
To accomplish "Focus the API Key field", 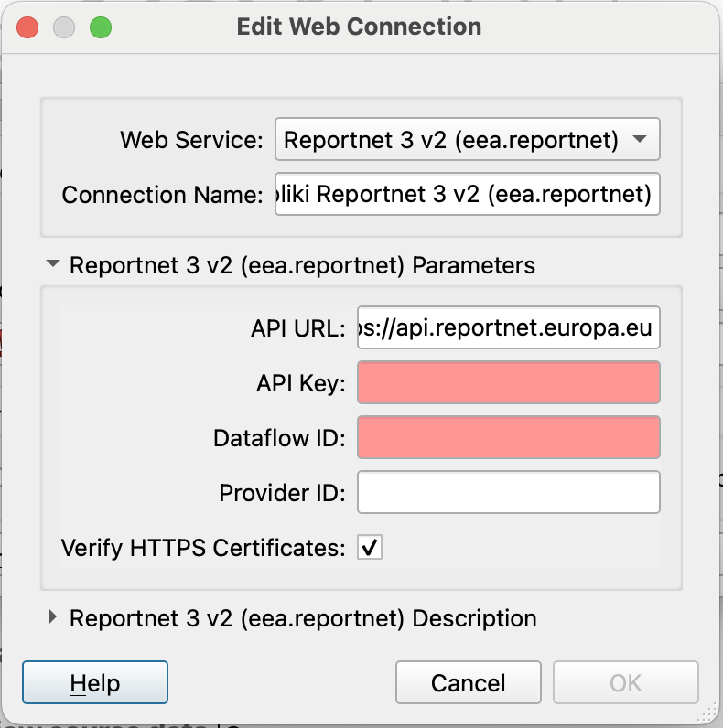I will (508, 382).
